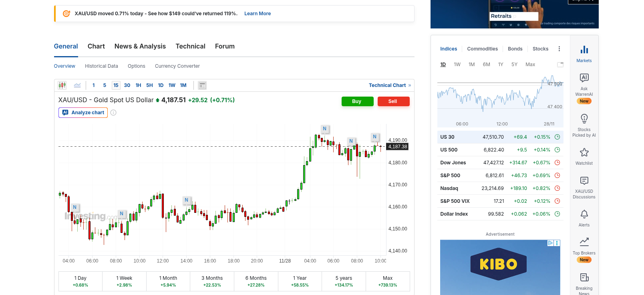Switch to the News & Analysis tab
This screenshot has width=644, height=295.
click(140, 46)
